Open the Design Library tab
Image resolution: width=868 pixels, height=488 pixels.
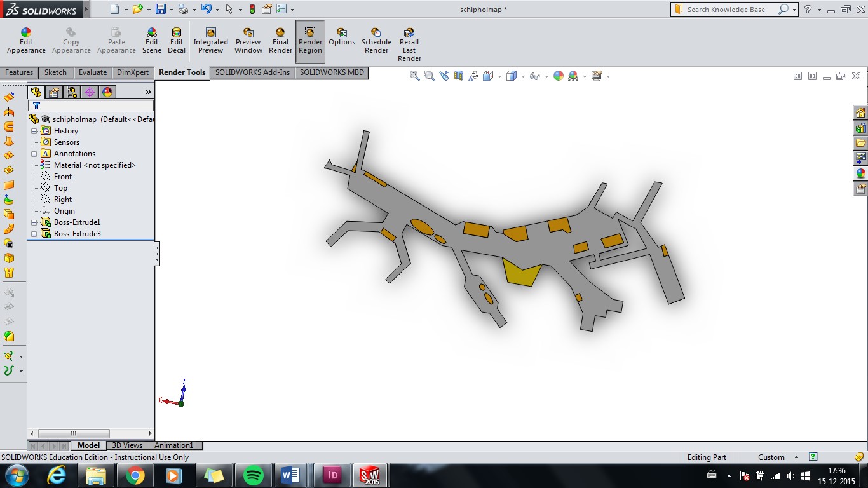pyautogui.click(x=860, y=128)
